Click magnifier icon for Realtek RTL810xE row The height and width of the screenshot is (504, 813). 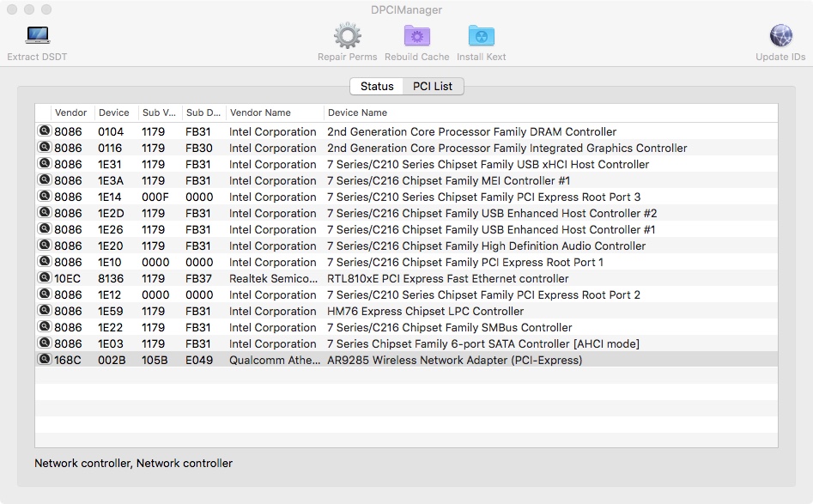point(45,278)
